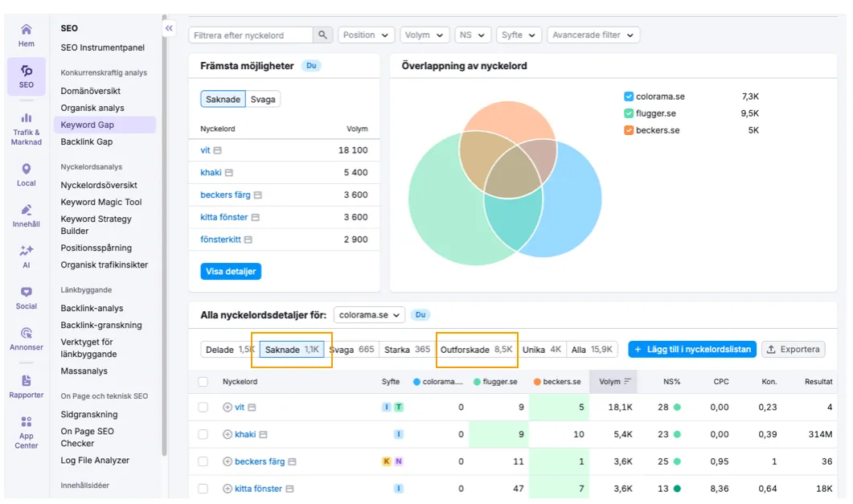Click the Visa detaljer button
The height and width of the screenshot is (504, 853).
[x=231, y=272]
